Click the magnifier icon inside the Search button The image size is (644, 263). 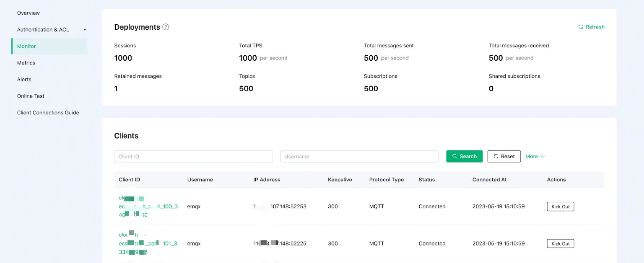454,156
